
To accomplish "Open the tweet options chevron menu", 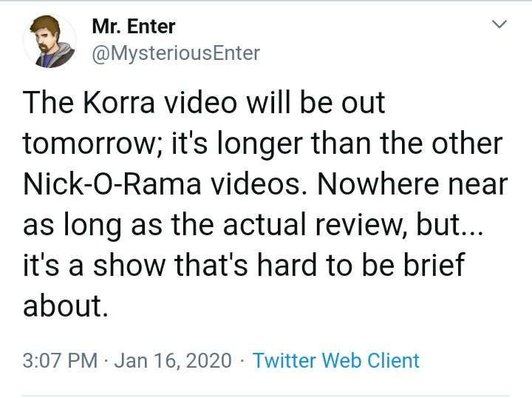I will click(500, 26).
